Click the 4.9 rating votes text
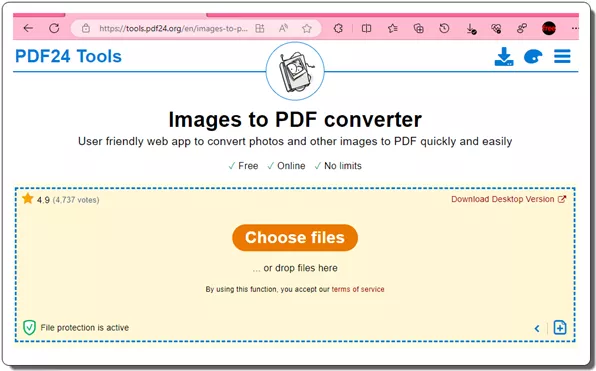The width and height of the screenshot is (596, 371). (68, 200)
